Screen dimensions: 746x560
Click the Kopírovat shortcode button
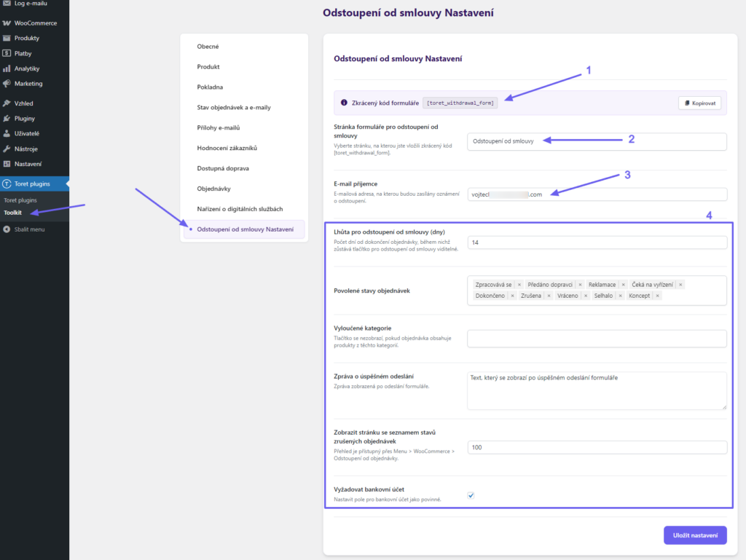pos(699,103)
